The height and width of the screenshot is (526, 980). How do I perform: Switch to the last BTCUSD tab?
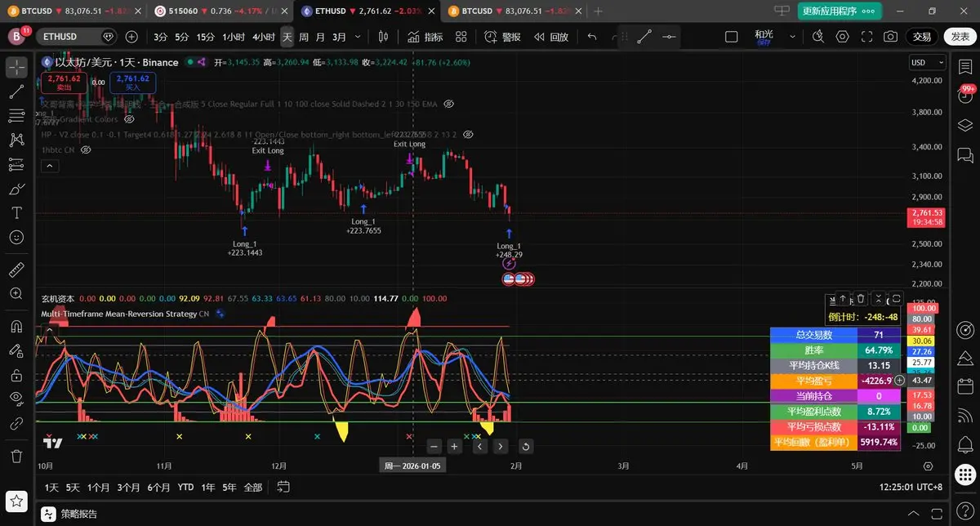click(x=513, y=11)
